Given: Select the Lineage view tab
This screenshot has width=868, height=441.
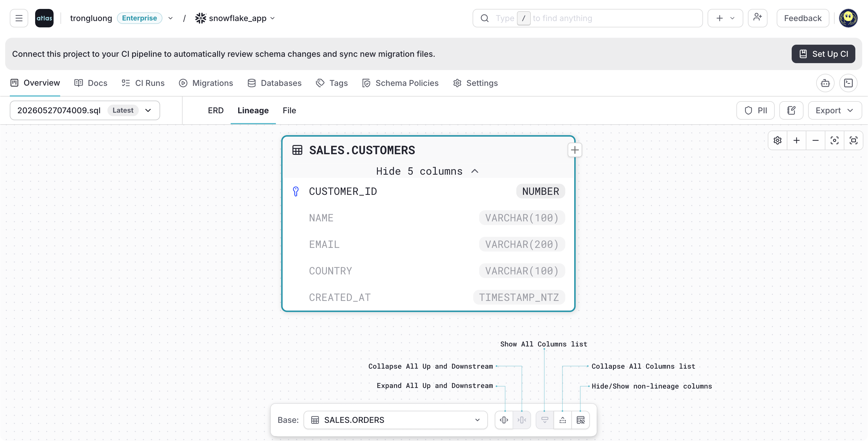Looking at the screenshot, I should 253,110.
